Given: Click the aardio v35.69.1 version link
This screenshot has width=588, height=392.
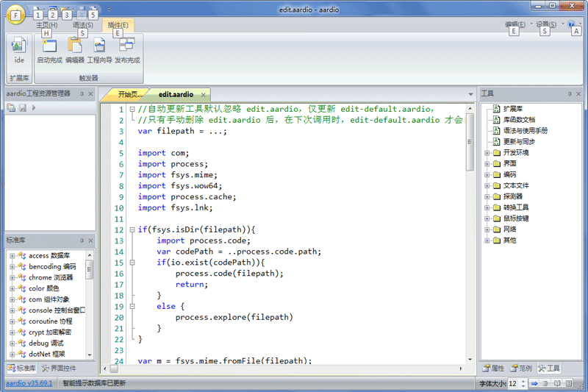Looking at the screenshot, I should point(29,383).
